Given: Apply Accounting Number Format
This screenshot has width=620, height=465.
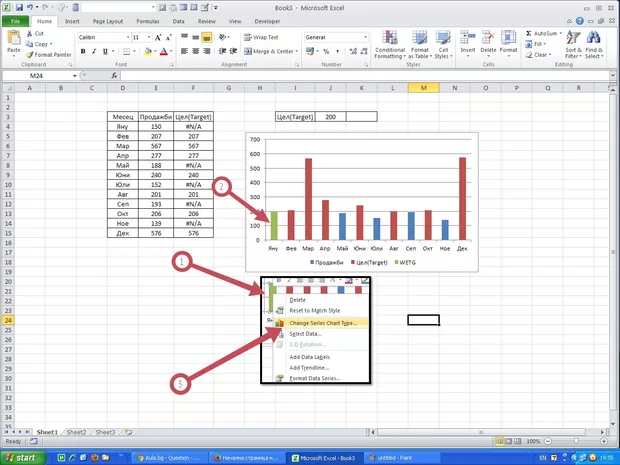Looking at the screenshot, I should click(x=310, y=51).
